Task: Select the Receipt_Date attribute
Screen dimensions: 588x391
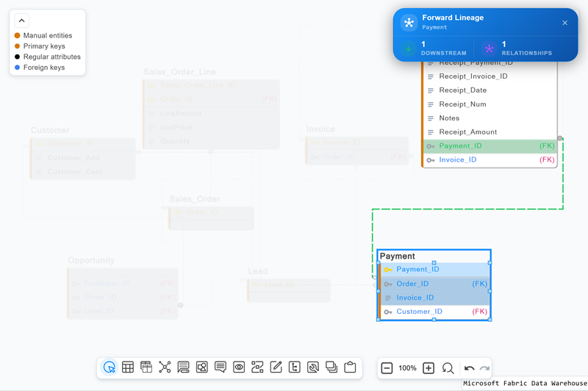Action: click(x=490, y=90)
